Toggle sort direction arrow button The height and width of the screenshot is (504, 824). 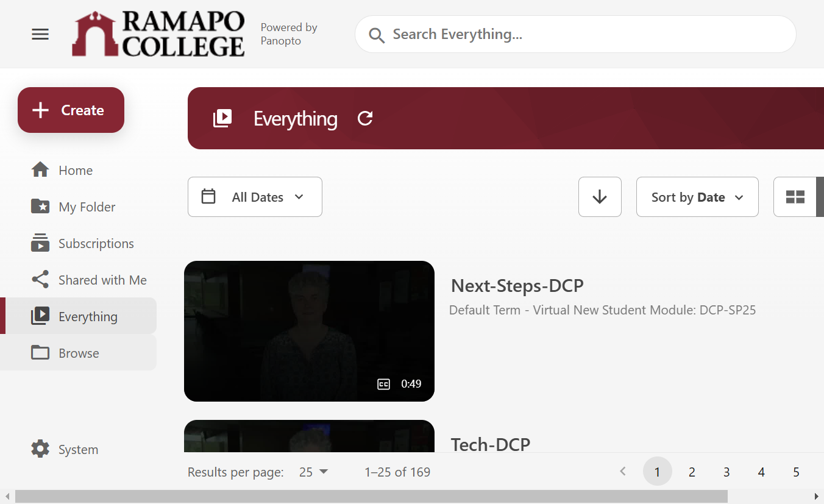tap(600, 197)
